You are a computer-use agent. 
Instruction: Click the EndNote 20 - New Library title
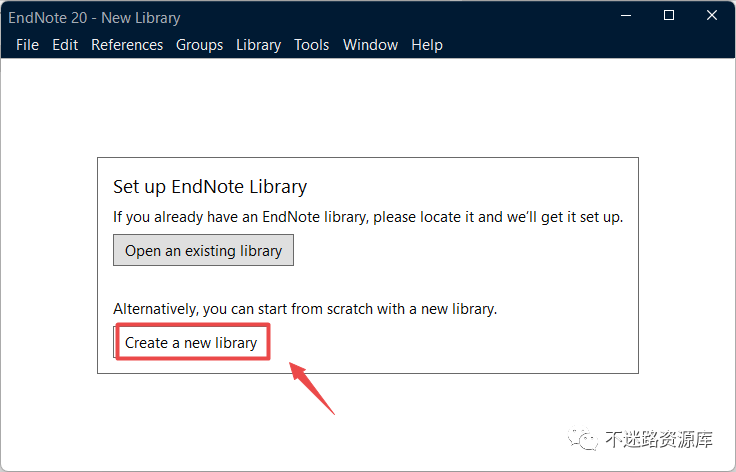click(94, 18)
